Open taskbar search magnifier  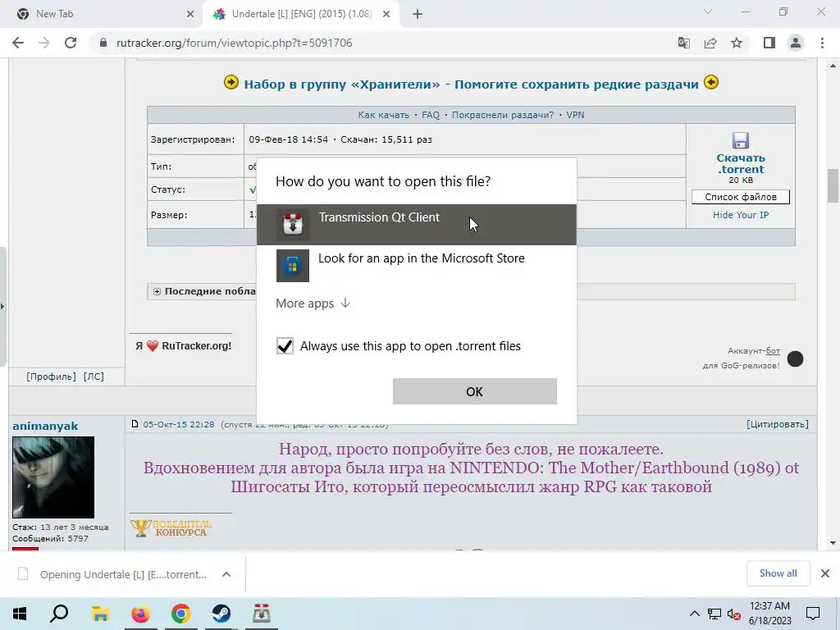click(59, 614)
